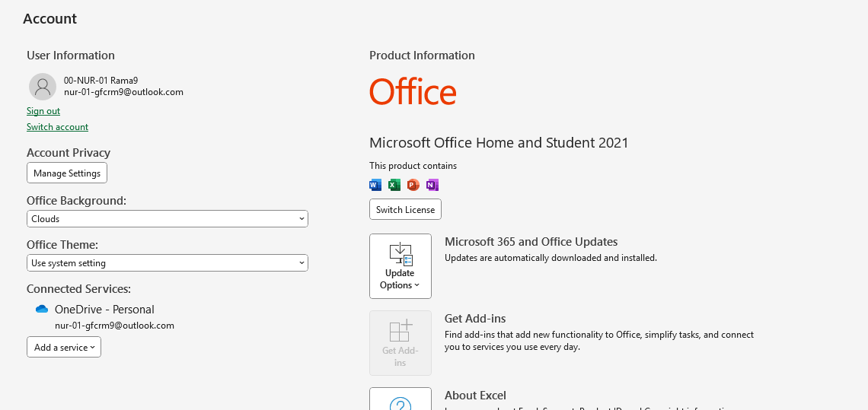Click the Word app icon
Viewport: 868px width, 410px height.
click(375, 185)
